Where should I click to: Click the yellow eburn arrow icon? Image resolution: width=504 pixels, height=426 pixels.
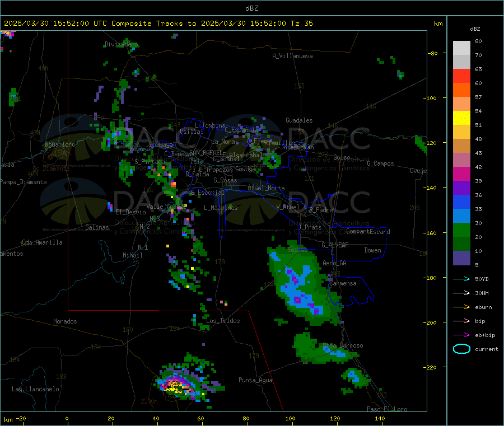click(461, 307)
